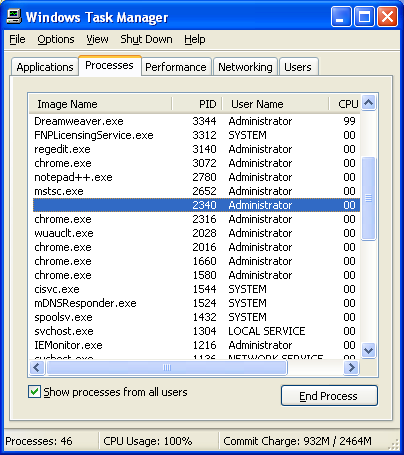Go to the Networking tab
The image size is (404, 455).
[245, 67]
